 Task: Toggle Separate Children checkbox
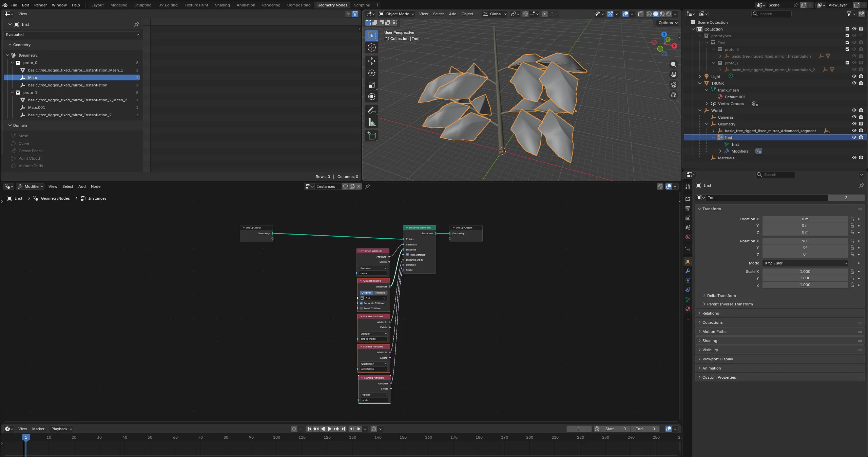361,303
